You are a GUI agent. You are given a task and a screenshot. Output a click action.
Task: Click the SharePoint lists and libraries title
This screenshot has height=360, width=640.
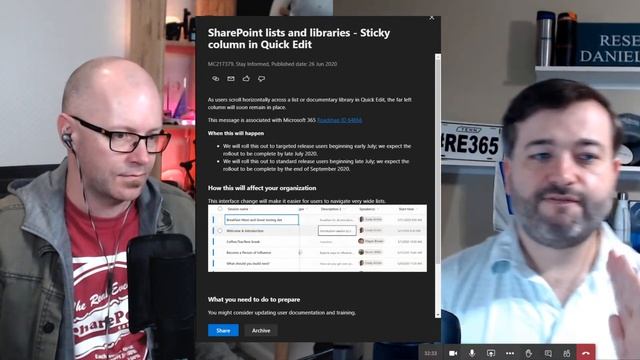pyautogui.click(x=299, y=38)
